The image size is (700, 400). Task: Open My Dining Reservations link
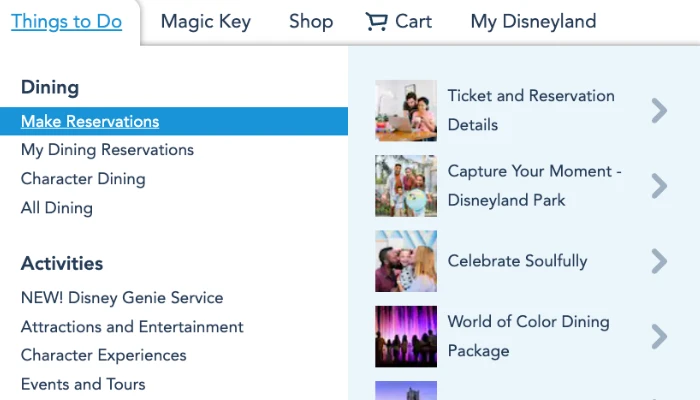(x=107, y=150)
